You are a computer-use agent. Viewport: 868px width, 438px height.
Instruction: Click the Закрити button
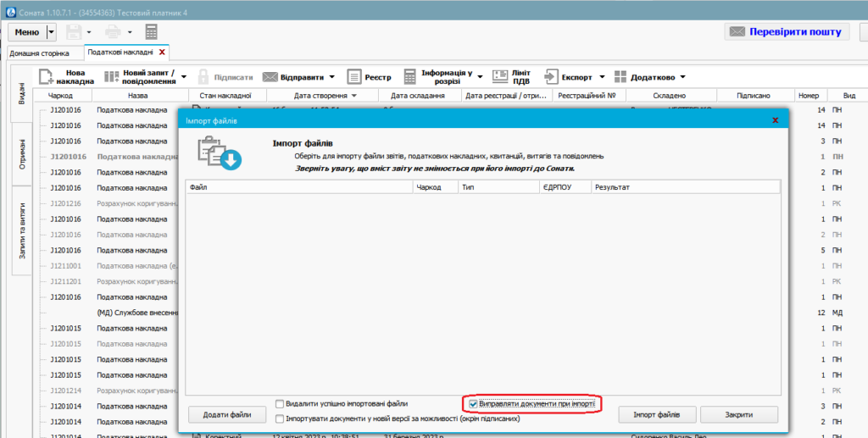click(739, 415)
